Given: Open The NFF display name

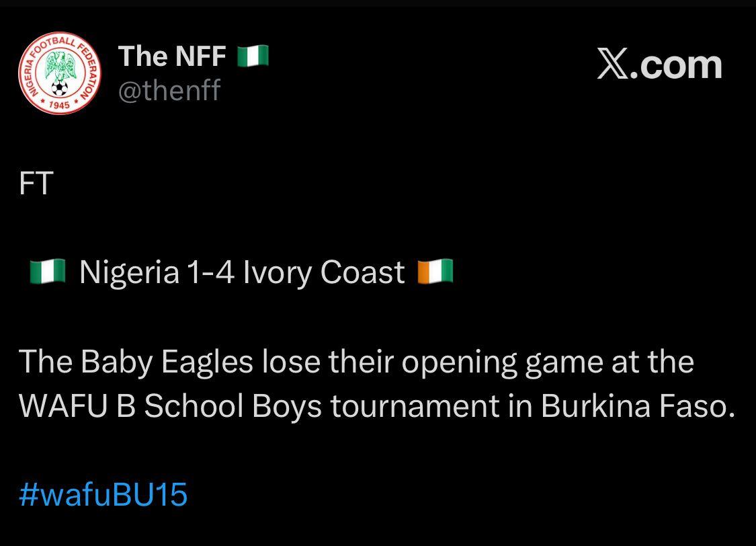Looking at the screenshot, I should 172,56.
